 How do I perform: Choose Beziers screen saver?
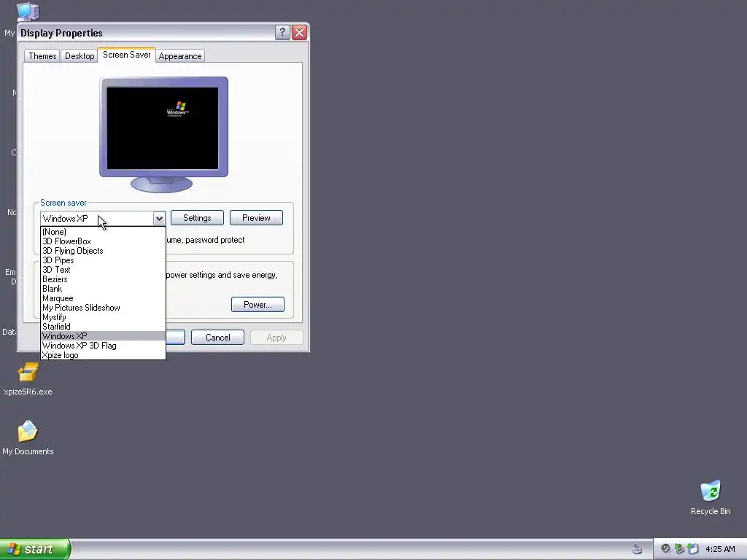[x=103, y=279]
